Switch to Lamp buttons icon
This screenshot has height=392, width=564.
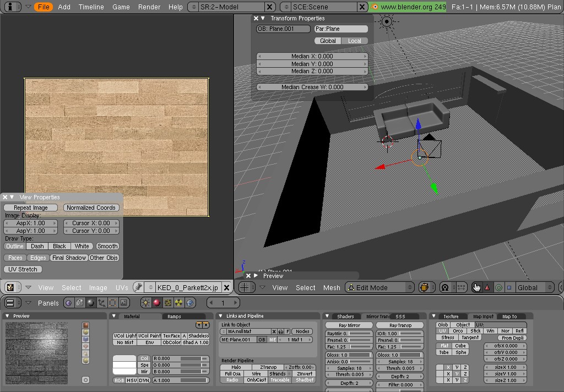point(145,303)
